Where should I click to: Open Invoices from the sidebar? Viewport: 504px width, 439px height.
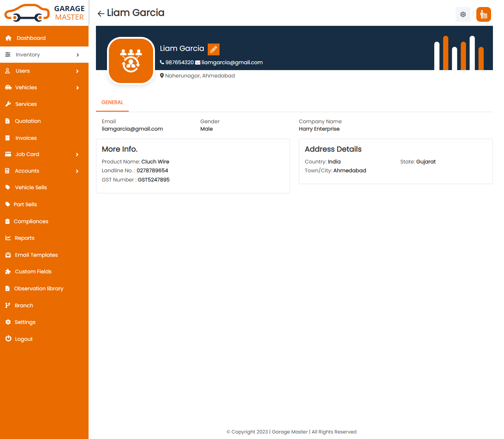click(26, 138)
